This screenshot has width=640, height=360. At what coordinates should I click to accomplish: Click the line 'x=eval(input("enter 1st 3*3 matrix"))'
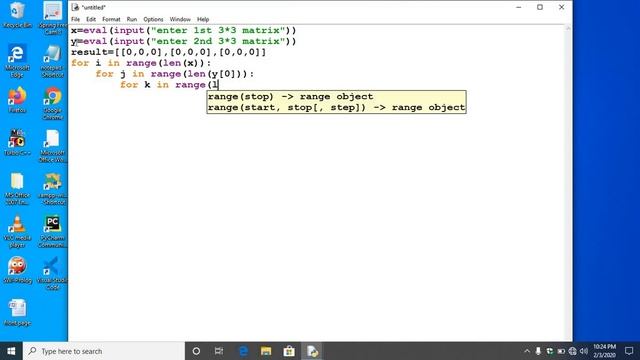click(x=184, y=31)
